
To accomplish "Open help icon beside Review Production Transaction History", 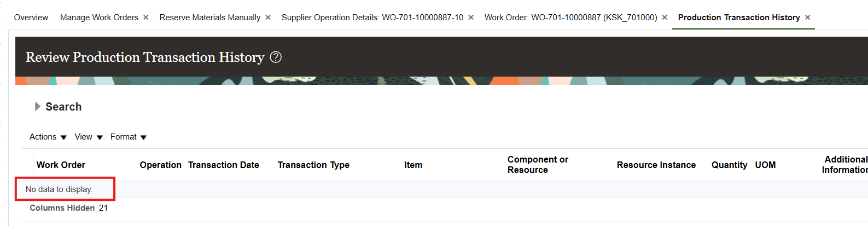I will click(276, 57).
